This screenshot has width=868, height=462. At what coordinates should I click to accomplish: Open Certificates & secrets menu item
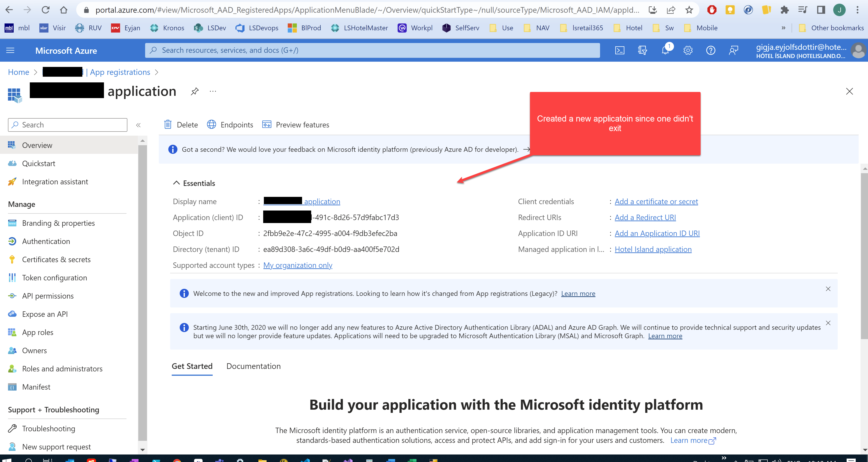pos(56,260)
